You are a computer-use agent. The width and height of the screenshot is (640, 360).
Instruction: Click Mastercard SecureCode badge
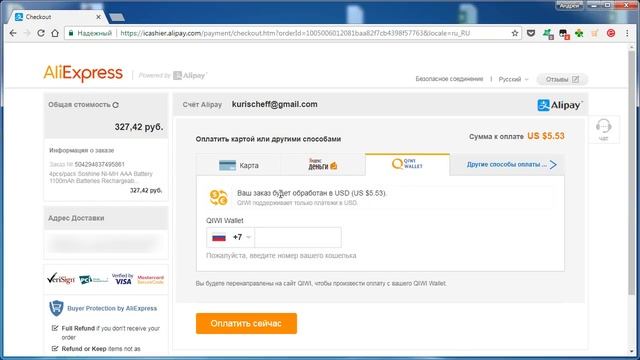tap(151, 279)
